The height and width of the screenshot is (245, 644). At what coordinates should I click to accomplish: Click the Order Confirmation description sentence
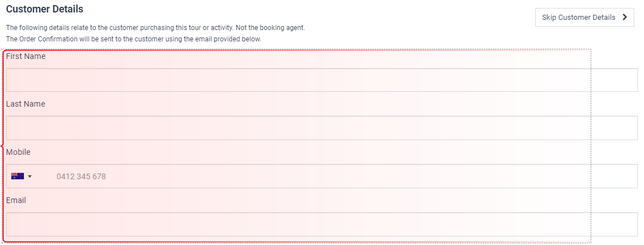(133, 39)
